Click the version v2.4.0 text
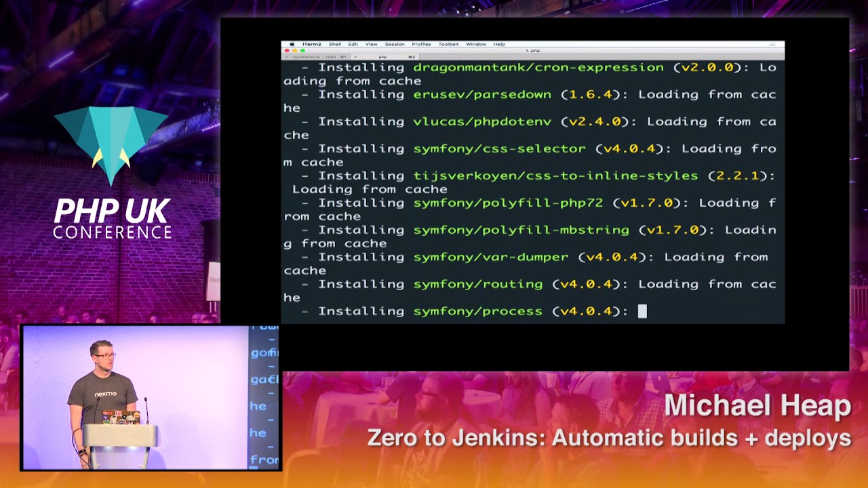 tap(595, 121)
